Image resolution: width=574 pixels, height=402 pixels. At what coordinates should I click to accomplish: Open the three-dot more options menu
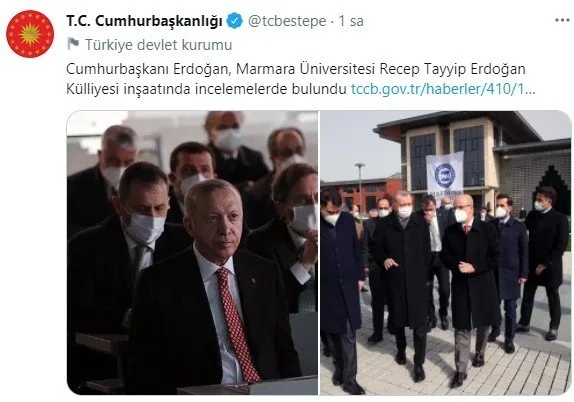click(x=562, y=20)
